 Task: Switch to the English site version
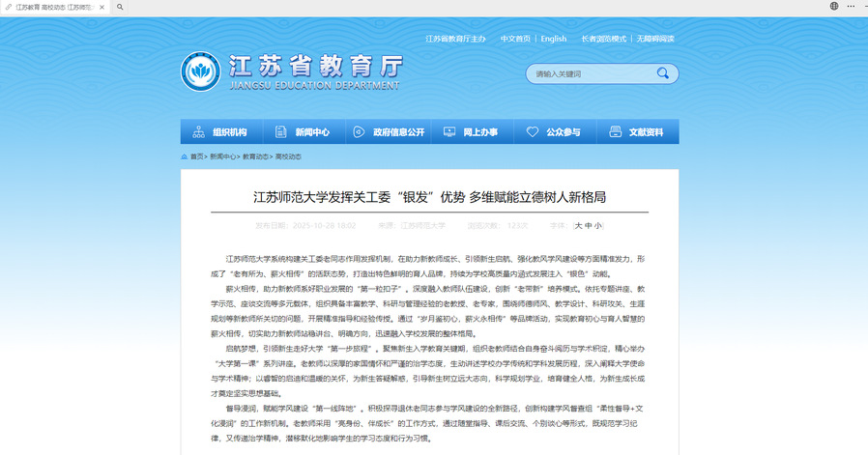coord(554,39)
